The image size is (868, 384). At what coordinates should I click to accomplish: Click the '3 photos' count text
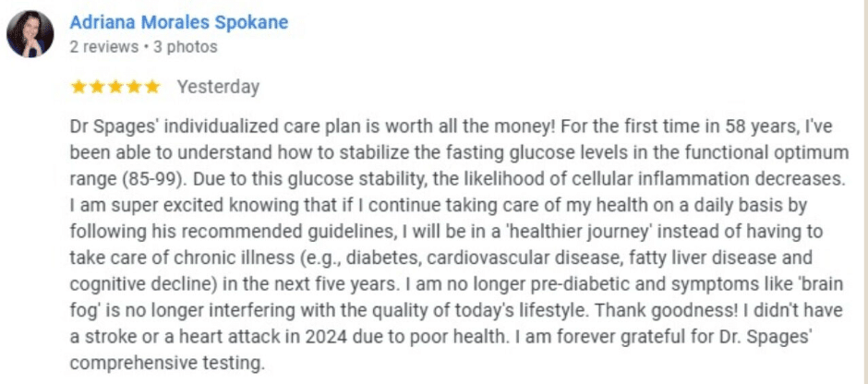[186, 47]
